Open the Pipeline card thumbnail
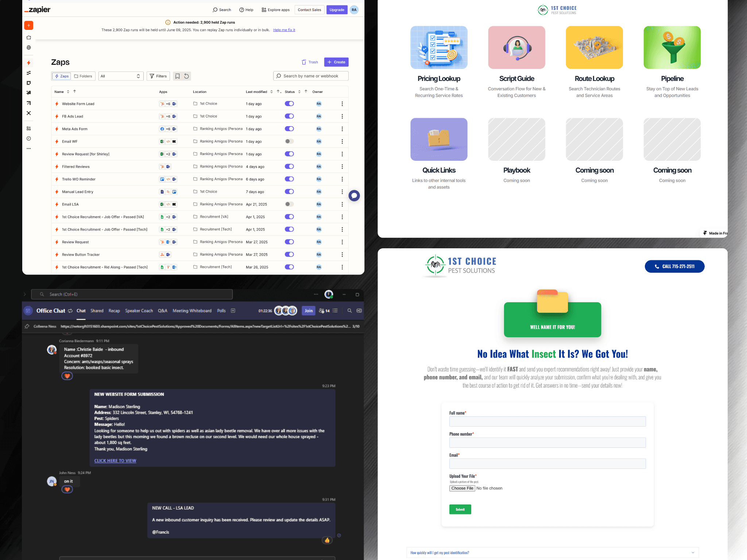 pyautogui.click(x=672, y=47)
